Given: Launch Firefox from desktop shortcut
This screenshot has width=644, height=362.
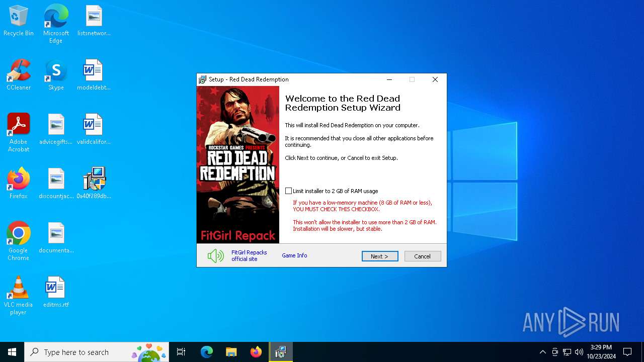Looking at the screenshot, I should pyautogui.click(x=19, y=184).
